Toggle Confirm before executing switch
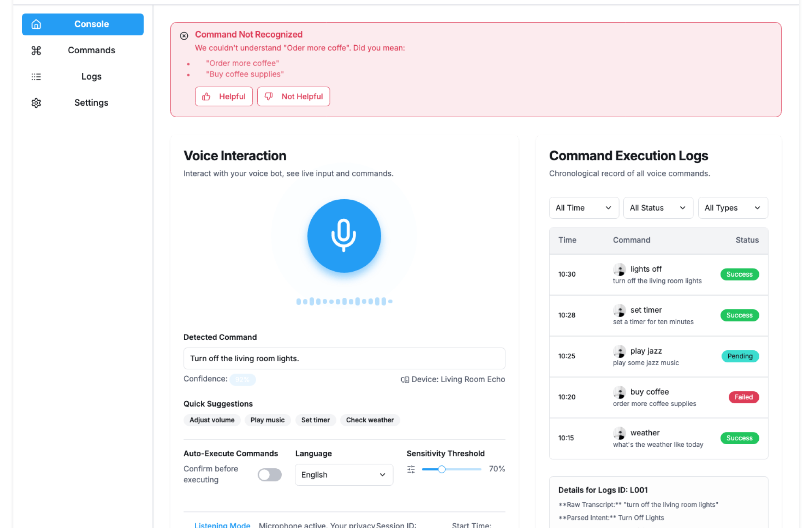Image resolution: width=812 pixels, height=528 pixels. point(269,475)
